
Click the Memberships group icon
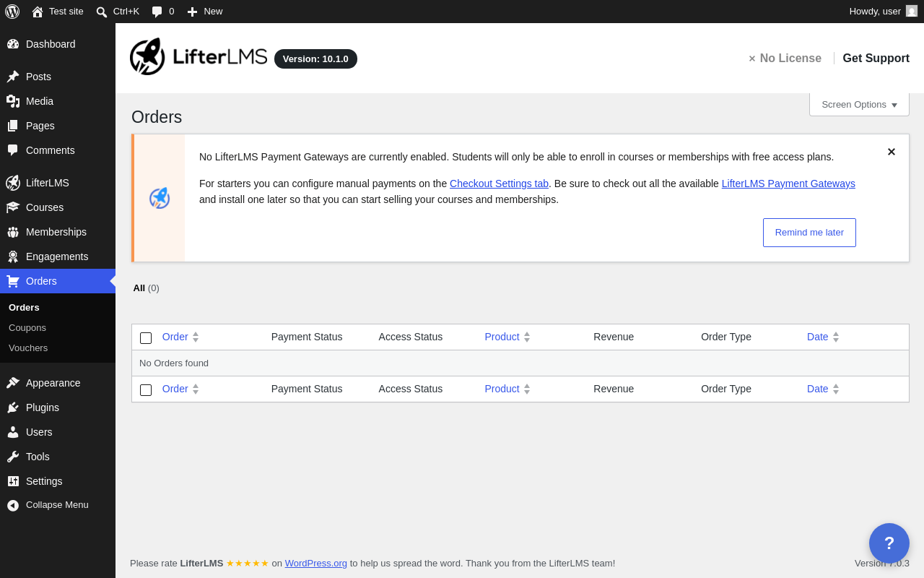pyautogui.click(x=13, y=232)
